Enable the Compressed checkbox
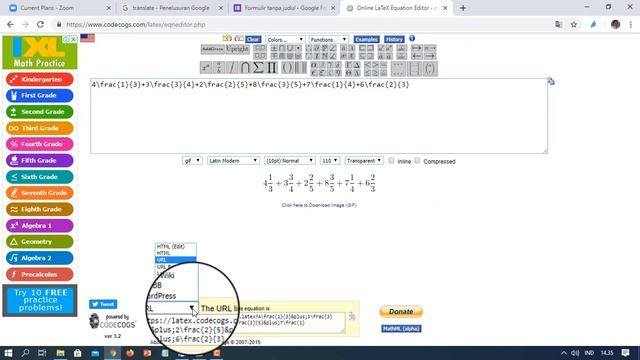This screenshot has height=360, width=640. click(x=417, y=160)
